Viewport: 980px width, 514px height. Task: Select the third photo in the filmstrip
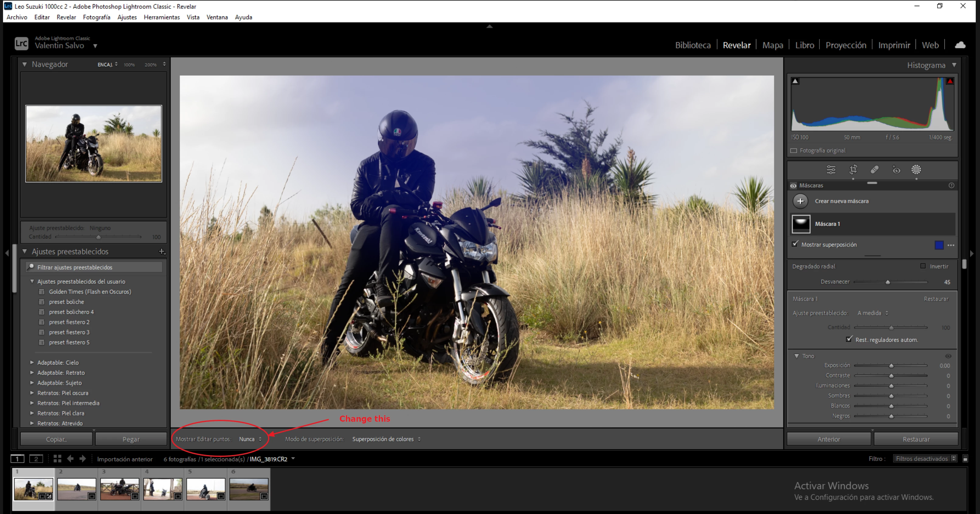(119, 489)
